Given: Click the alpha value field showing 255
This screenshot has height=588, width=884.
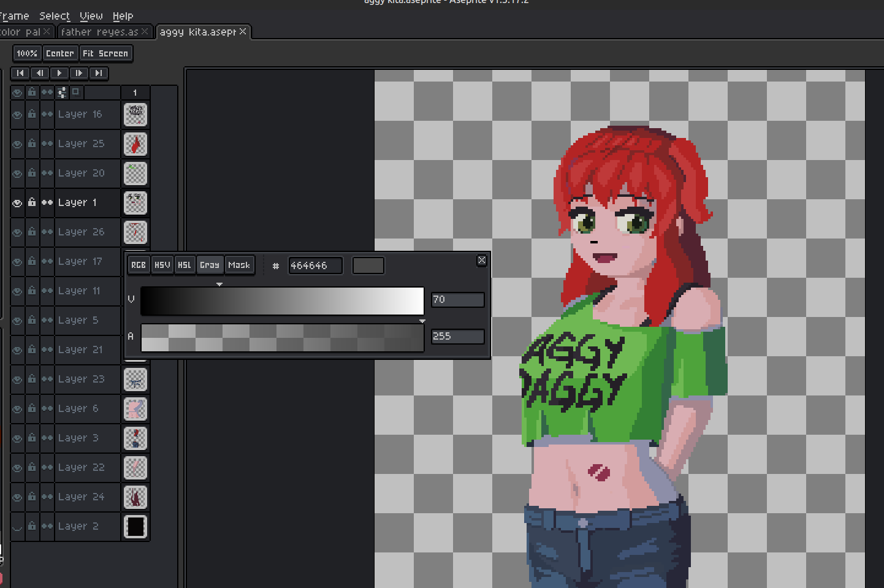Looking at the screenshot, I should pyautogui.click(x=457, y=337).
